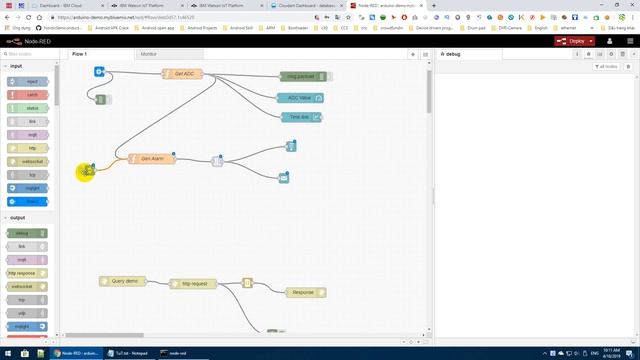640x360 pixels.
Task: Toggle the small green debug node button
Action: (x=109, y=99)
